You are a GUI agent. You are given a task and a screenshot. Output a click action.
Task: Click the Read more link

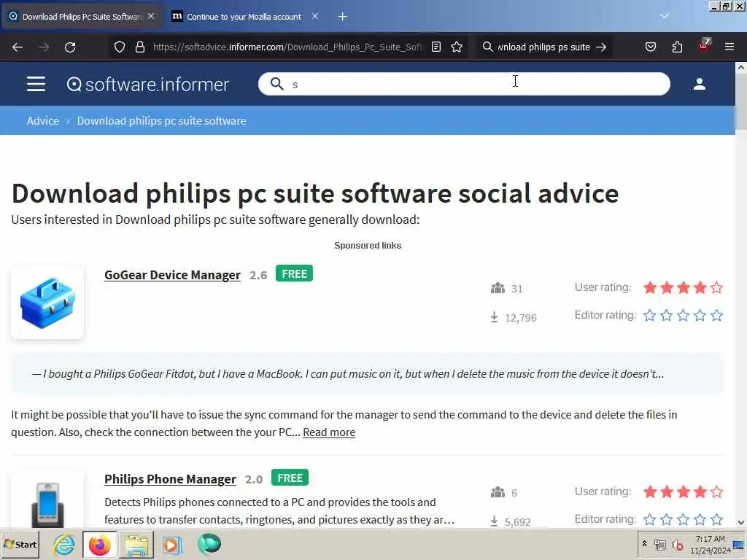coord(329,432)
